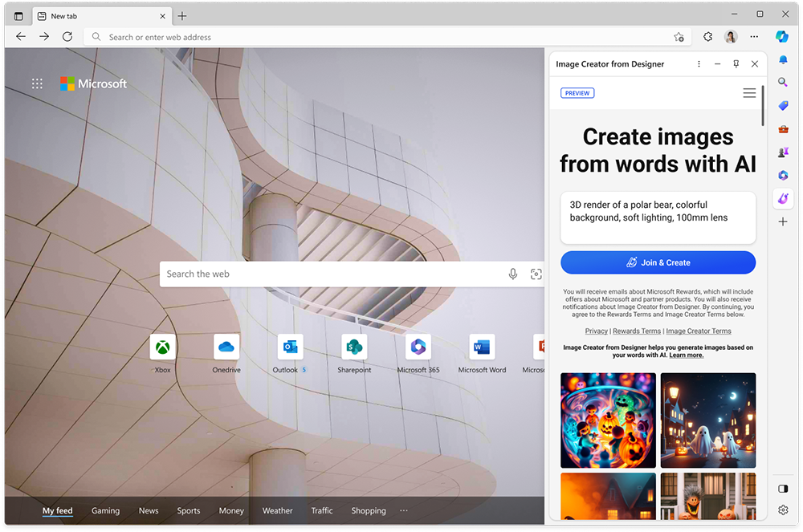803x532 pixels.
Task: Select the Image Creator icon in the sidebar
Action: click(x=782, y=198)
